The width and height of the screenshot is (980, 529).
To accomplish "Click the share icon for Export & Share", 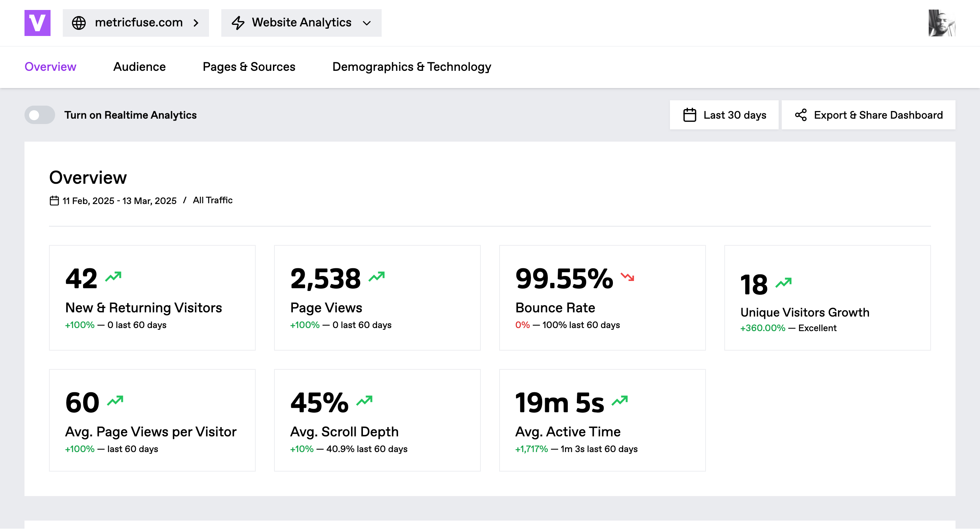I will [801, 115].
